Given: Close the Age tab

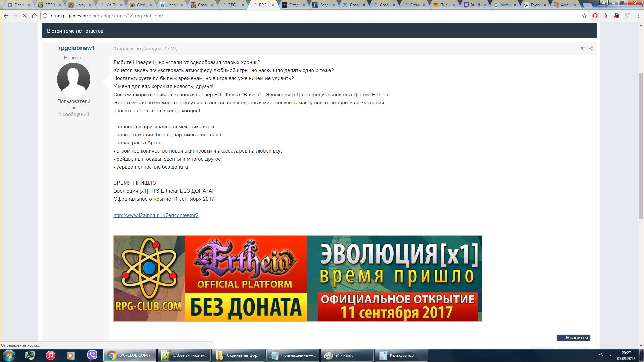Looking at the screenshot, I should pos(575,5).
